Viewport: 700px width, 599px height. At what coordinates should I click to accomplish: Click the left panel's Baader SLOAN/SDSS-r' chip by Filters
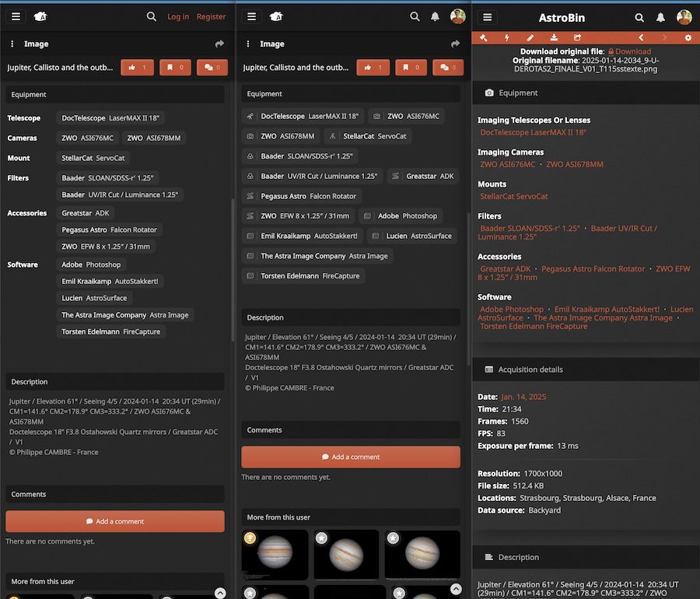click(107, 177)
